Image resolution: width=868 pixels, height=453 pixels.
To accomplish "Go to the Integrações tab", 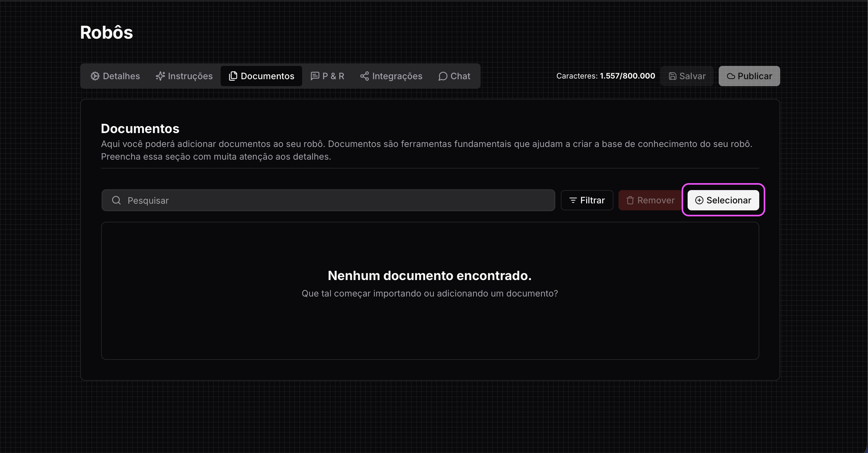I will [x=391, y=76].
